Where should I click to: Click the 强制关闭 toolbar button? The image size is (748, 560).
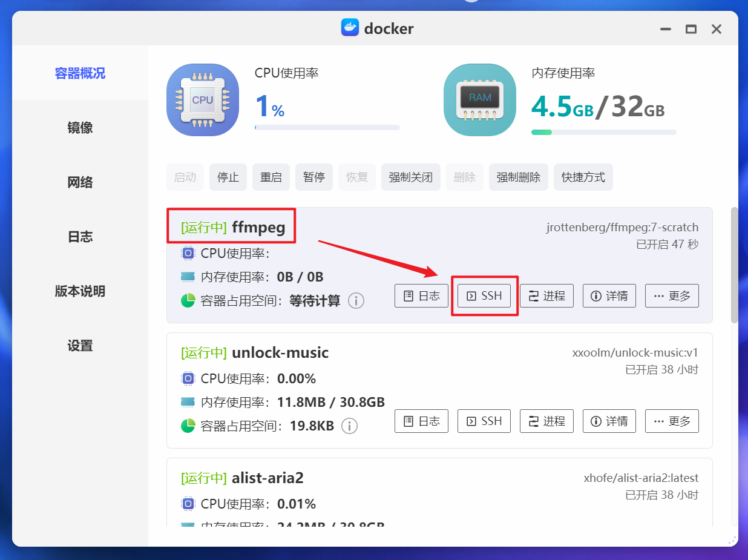coord(411,177)
